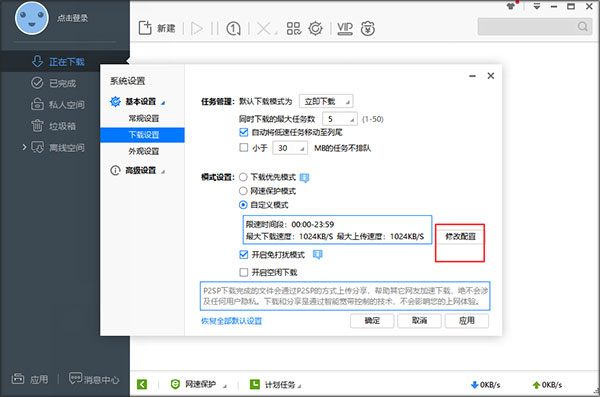600x397 pixels.
Task: Click the start download play icon
Action: coord(197,28)
